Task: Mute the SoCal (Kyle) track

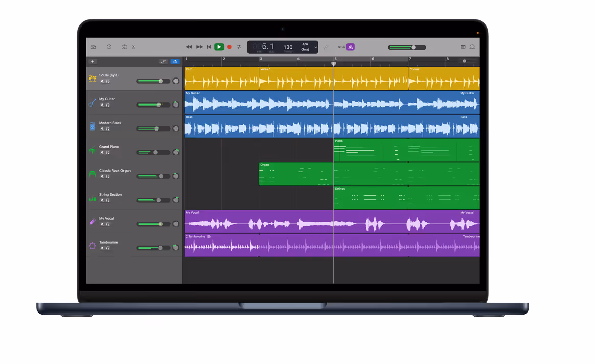Action: [102, 81]
